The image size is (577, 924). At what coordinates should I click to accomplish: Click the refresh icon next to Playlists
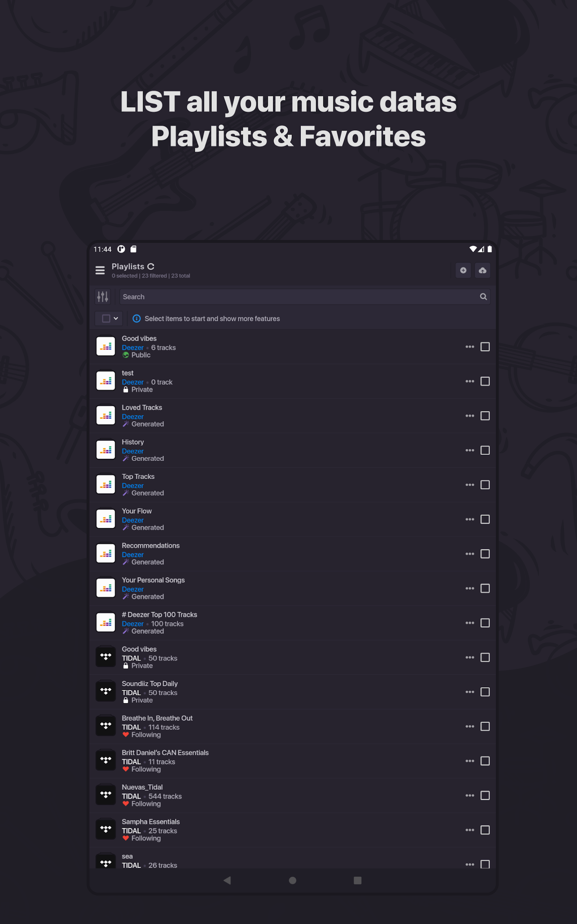tap(151, 267)
